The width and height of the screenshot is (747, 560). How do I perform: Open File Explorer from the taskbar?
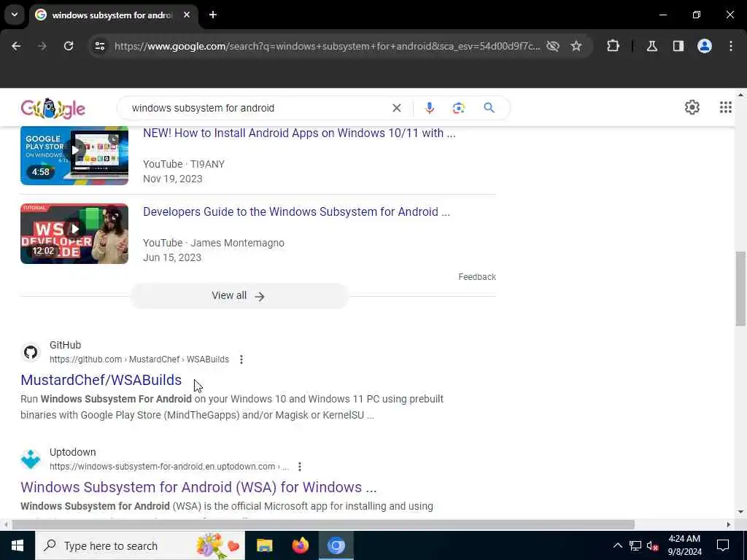[264, 545]
